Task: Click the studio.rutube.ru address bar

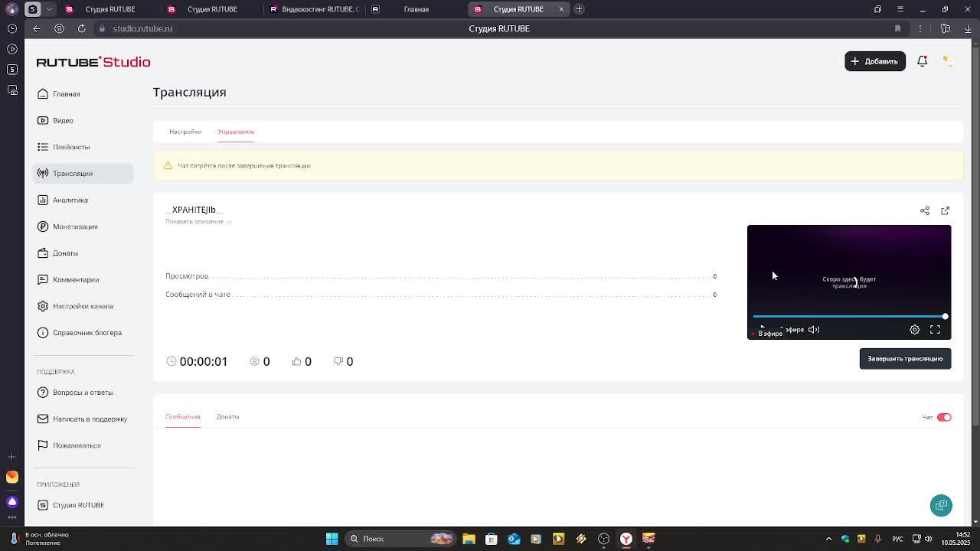Action: [143, 28]
